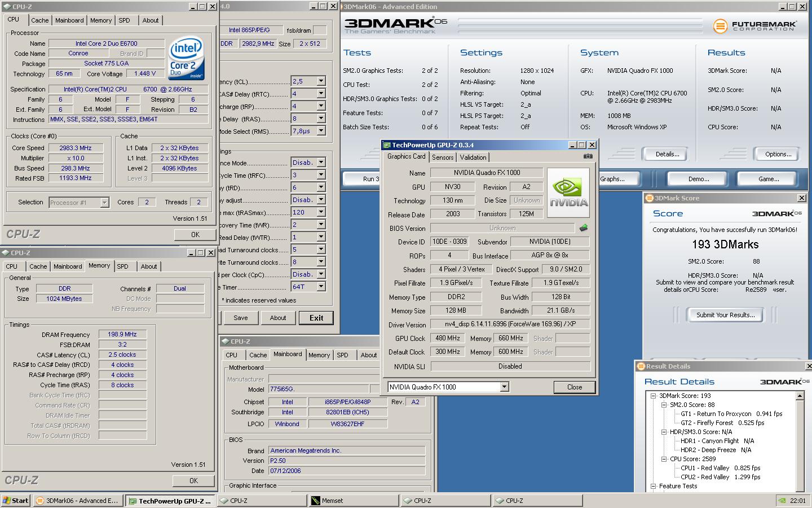Viewport: 812px width, 508px height.
Task: Collapse the SM2.0 Score: 88 node
Action: (664, 405)
